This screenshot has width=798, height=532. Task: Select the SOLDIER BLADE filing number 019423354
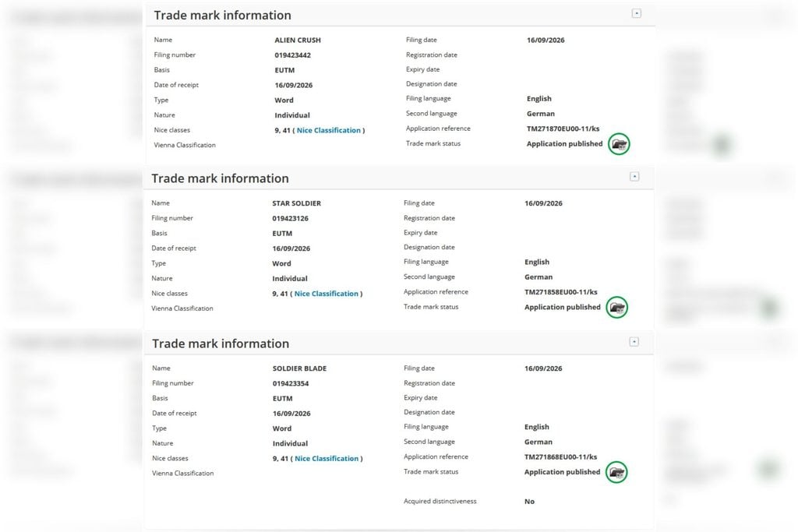pos(291,383)
